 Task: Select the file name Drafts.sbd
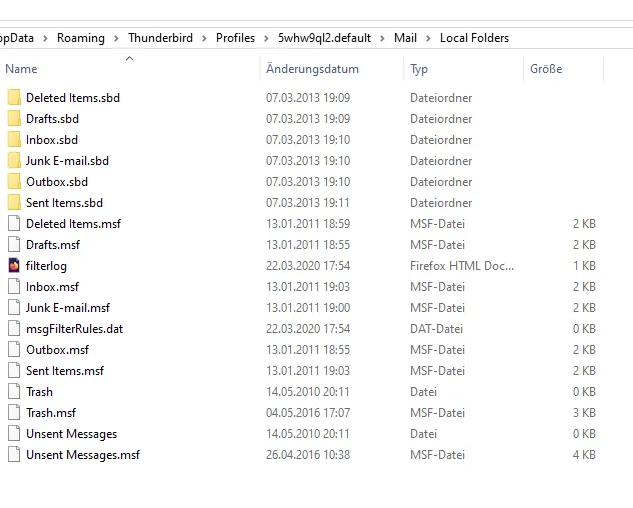click(x=52, y=119)
